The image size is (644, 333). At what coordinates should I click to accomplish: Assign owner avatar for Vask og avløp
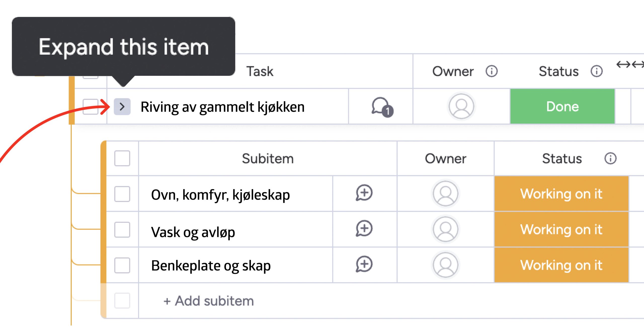(445, 229)
